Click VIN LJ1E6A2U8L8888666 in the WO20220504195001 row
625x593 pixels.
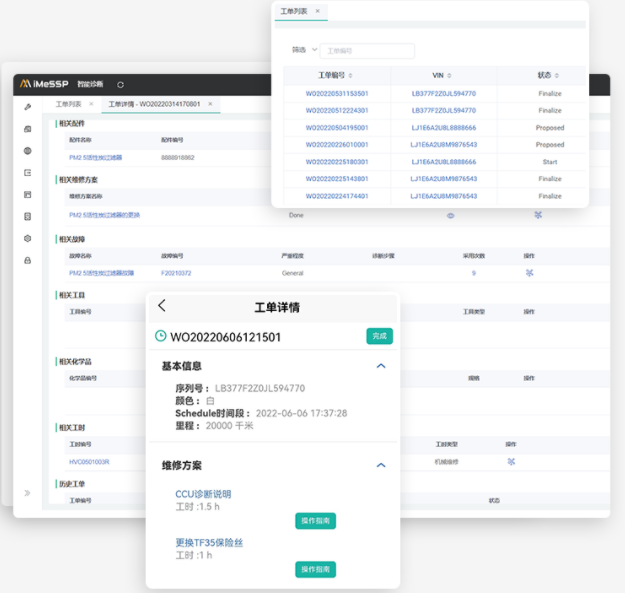coord(444,128)
